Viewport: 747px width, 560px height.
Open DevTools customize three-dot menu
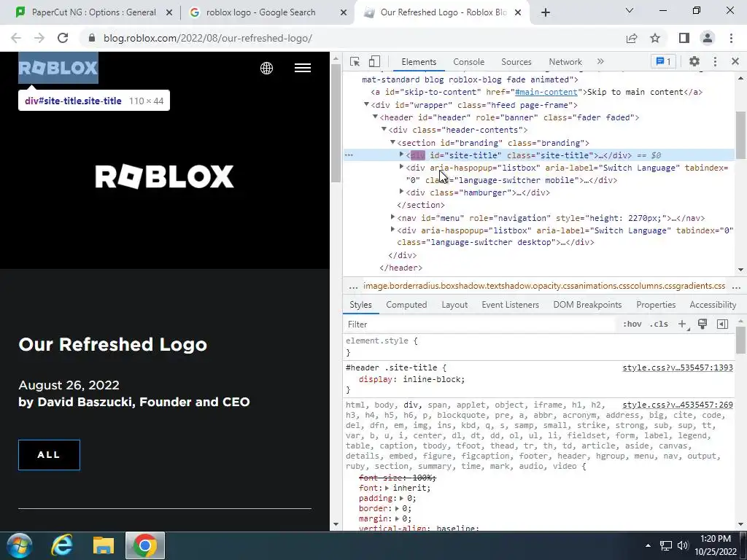(x=715, y=61)
